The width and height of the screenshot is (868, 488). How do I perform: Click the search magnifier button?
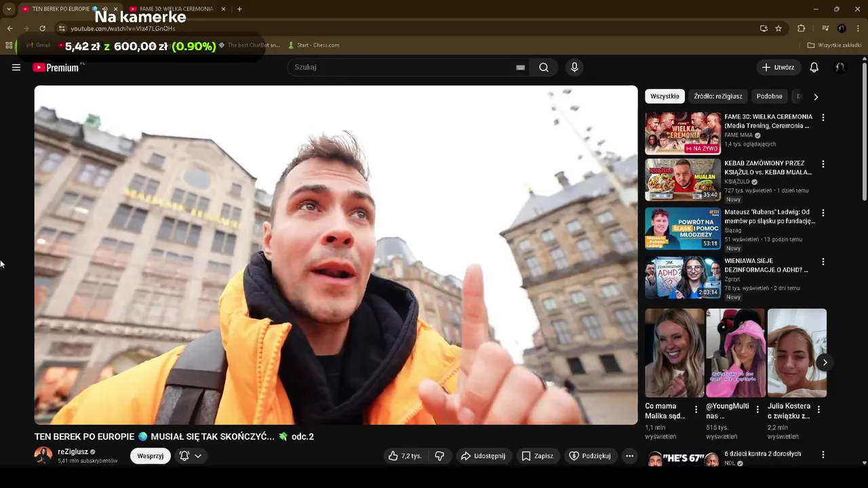544,67
